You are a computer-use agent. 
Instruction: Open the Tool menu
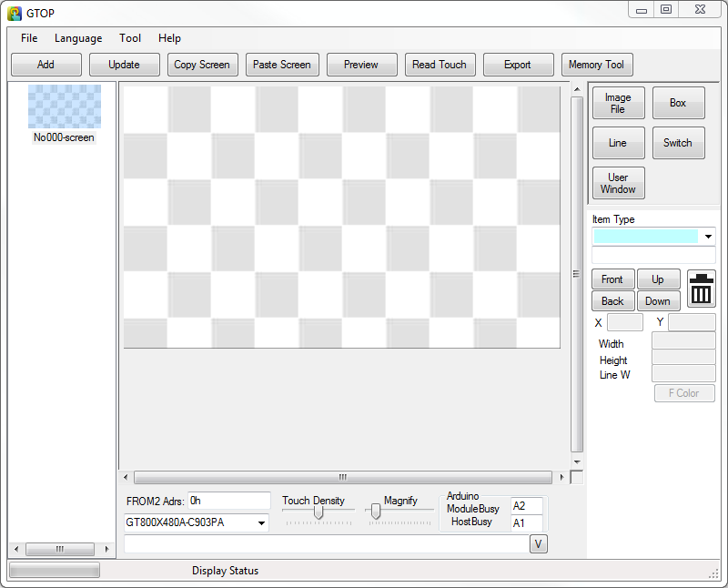[x=130, y=38]
